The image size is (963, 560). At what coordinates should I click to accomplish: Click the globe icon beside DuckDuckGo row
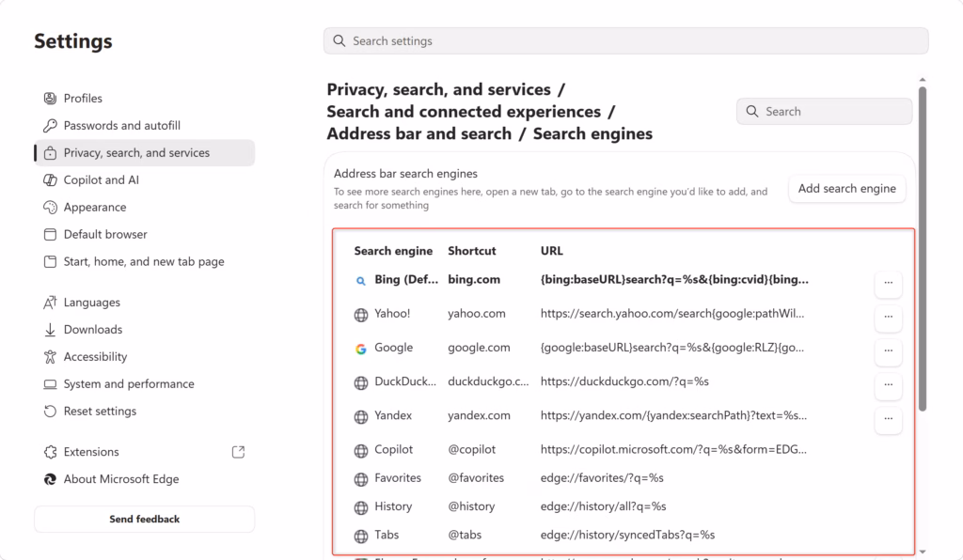[360, 382]
